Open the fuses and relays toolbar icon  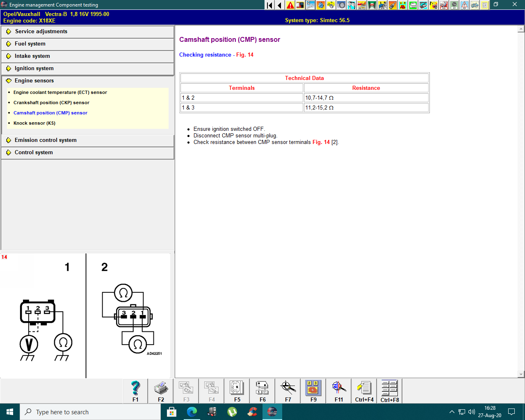(x=403, y=5)
